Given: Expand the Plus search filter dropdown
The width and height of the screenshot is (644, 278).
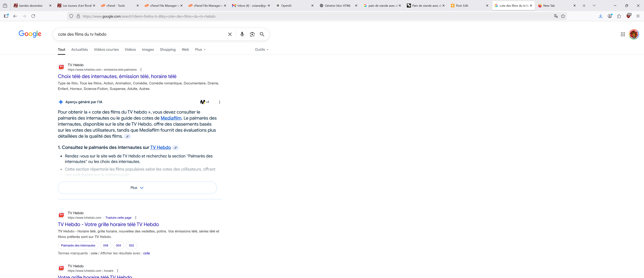Looking at the screenshot, I should 200,50.
